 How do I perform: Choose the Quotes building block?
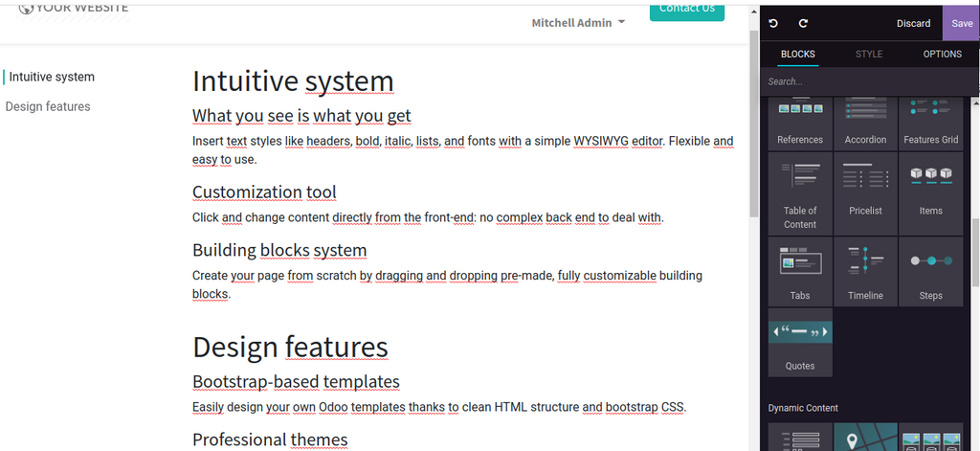[x=800, y=343]
